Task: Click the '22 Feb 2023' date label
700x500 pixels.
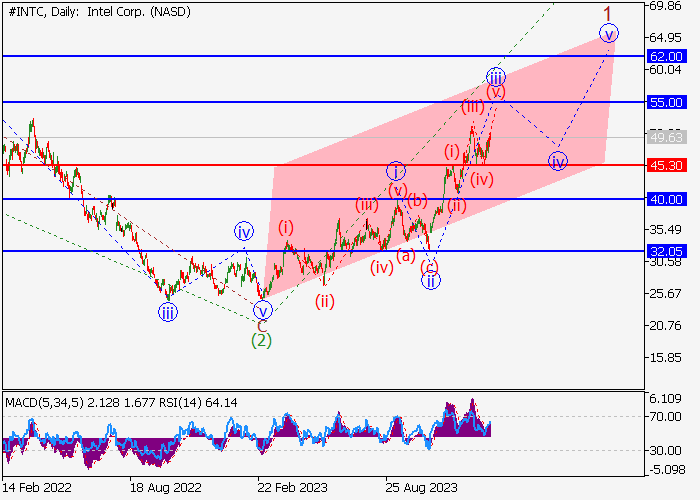Action: pos(293,487)
